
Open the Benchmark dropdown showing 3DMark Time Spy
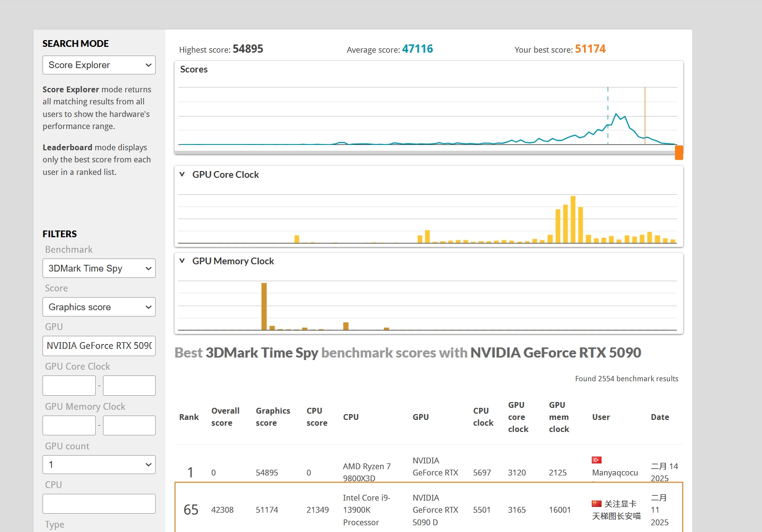(x=99, y=268)
